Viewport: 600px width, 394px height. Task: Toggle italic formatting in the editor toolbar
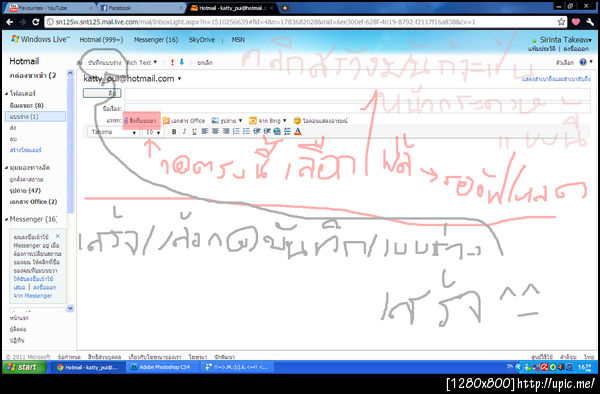pyautogui.click(x=184, y=132)
